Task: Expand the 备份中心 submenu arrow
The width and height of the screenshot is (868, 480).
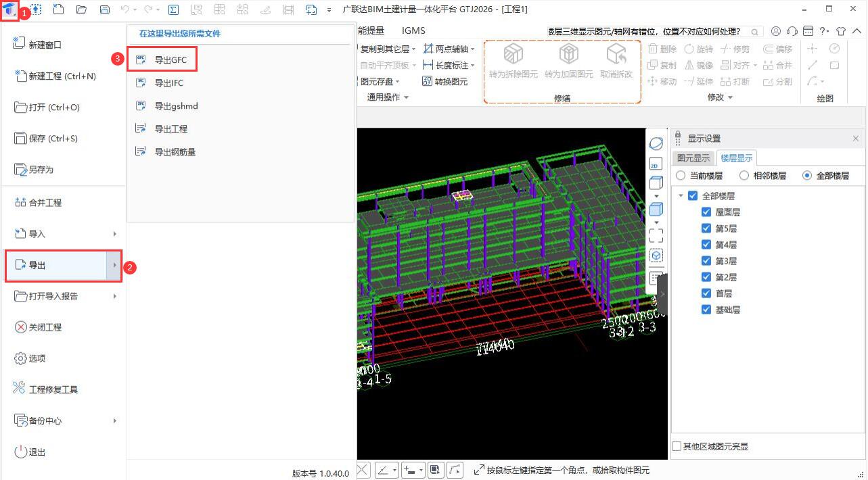Action: (x=114, y=421)
